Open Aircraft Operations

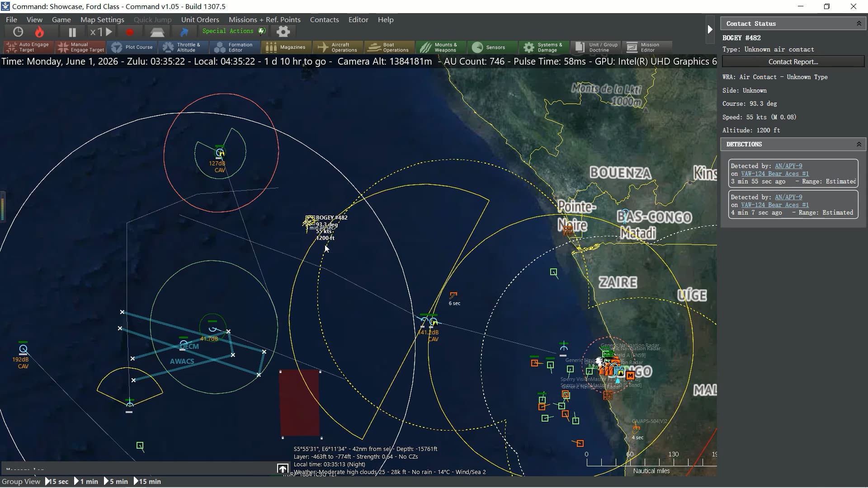click(x=338, y=47)
